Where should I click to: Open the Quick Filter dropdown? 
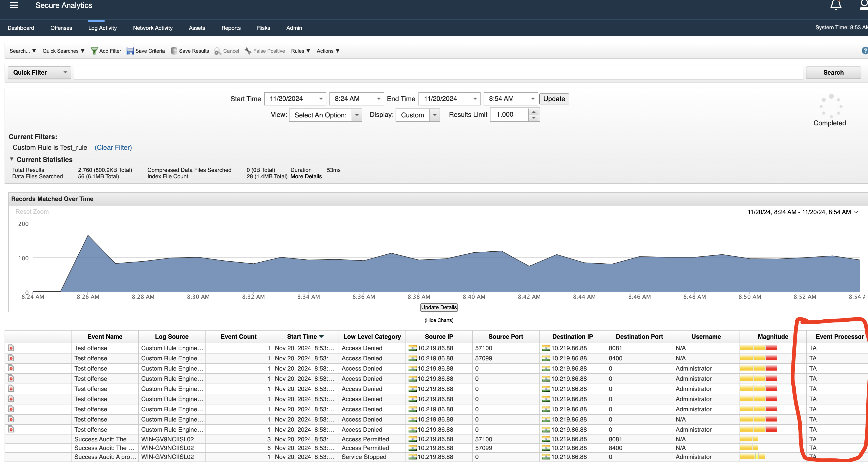(x=39, y=73)
